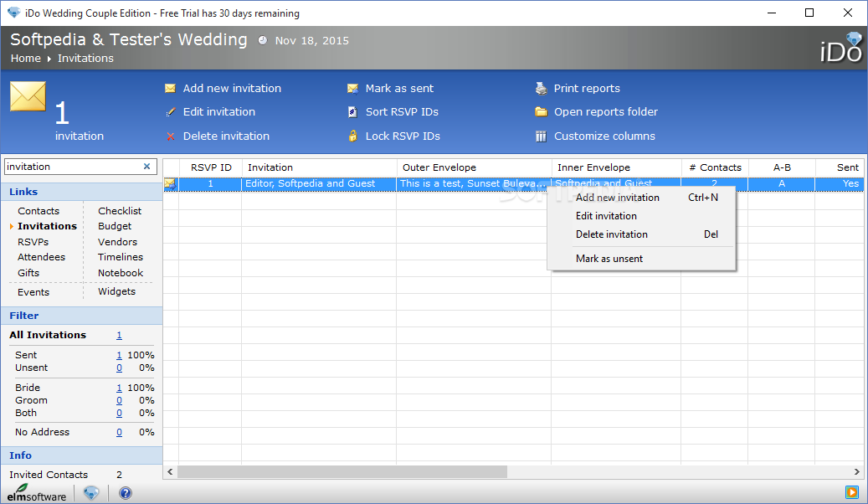This screenshot has width=868, height=504.
Task: Click the Sort RSVP IDs icon
Action: point(352,112)
